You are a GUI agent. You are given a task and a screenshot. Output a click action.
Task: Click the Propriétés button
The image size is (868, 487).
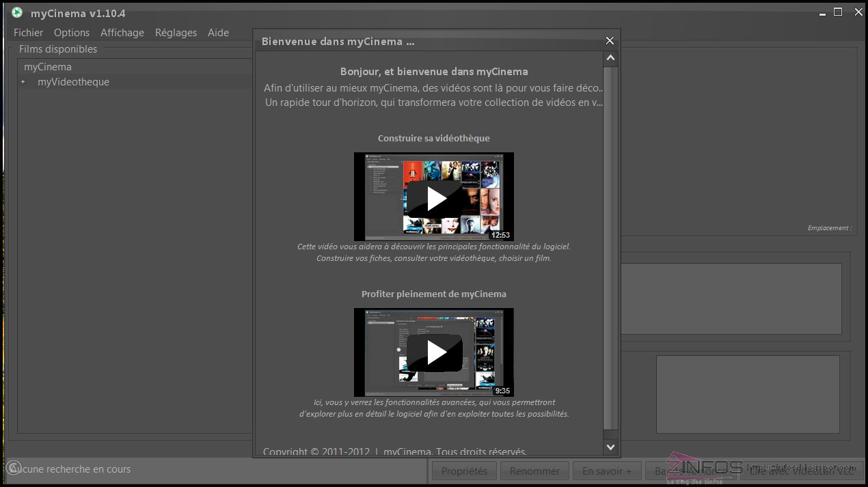pyautogui.click(x=463, y=470)
